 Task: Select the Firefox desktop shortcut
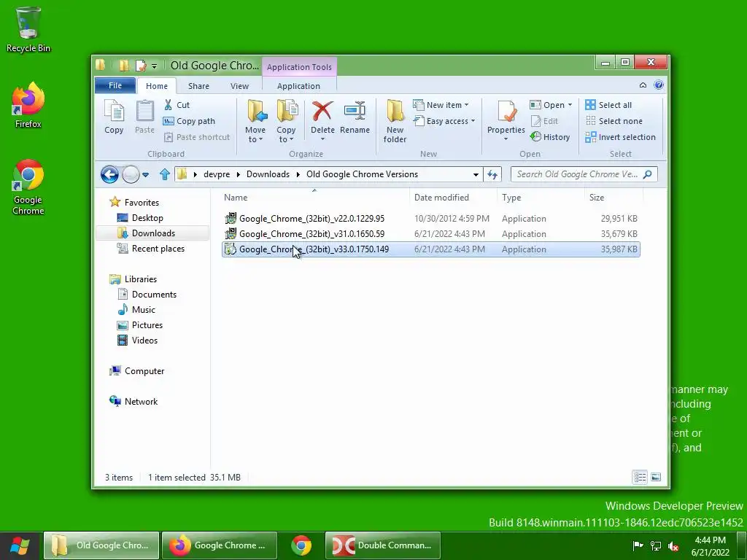pyautogui.click(x=28, y=105)
